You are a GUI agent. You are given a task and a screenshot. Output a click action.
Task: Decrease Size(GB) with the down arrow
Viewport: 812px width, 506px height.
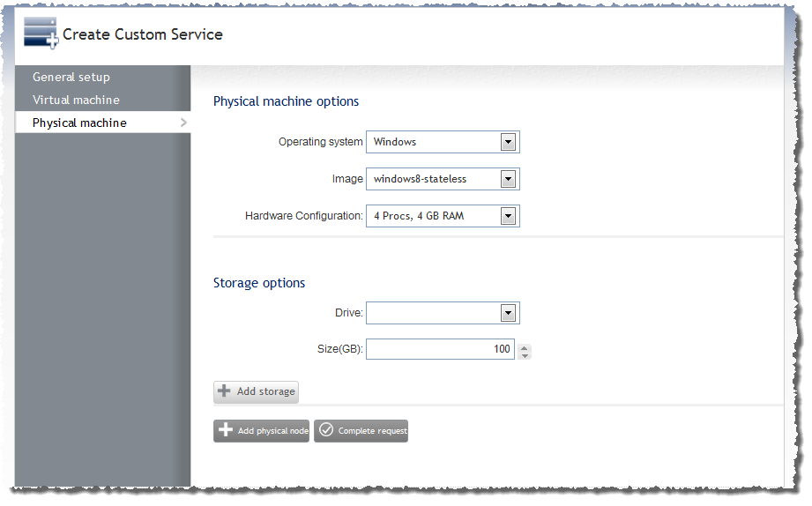[x=525, y=356]
